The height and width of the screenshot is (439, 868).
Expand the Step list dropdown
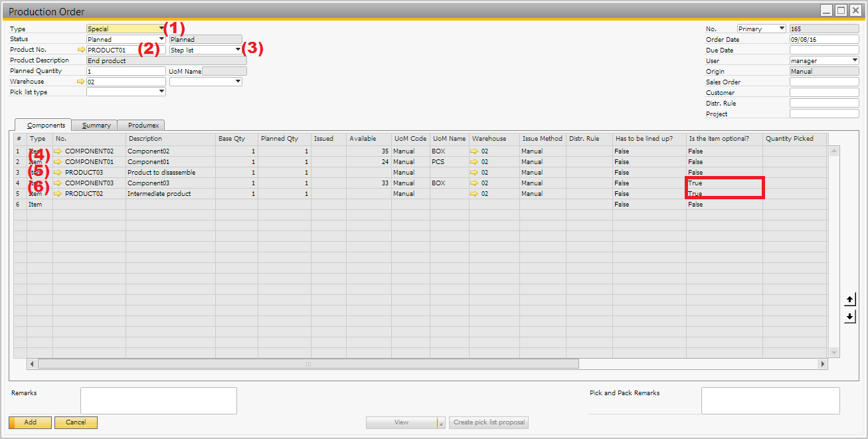238,50
